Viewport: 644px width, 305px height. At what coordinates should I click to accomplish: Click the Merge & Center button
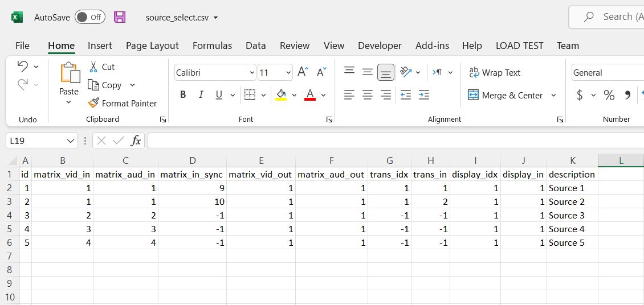pyautogui.click(x=506, y=95)
